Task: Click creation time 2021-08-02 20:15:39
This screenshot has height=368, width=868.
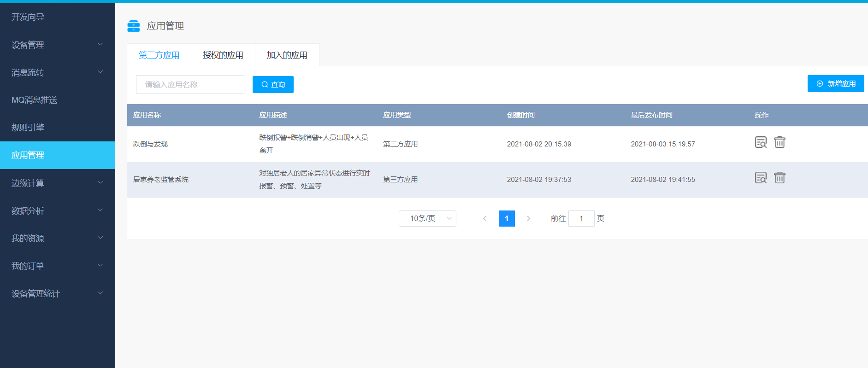Action: pos(539,144)
